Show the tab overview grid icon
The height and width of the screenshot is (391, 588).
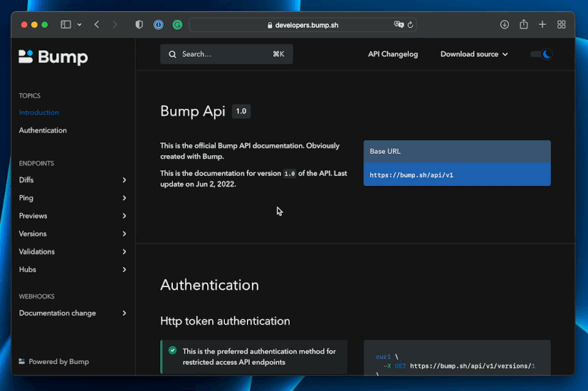pos(561,24)
